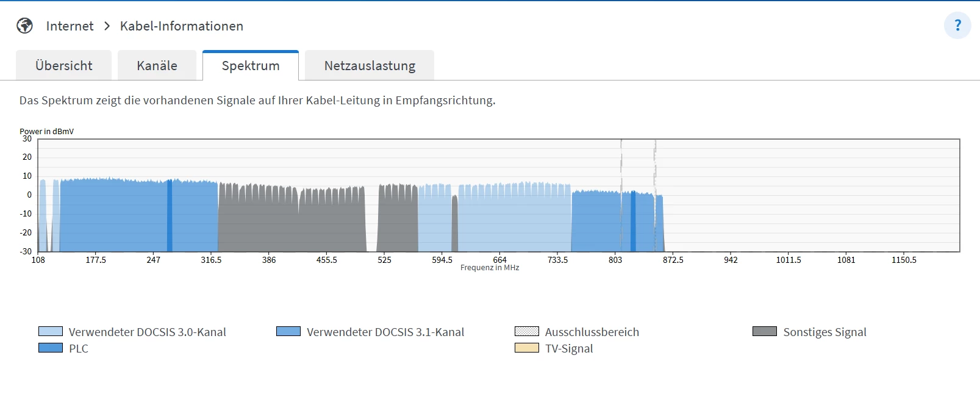This screenshot has width=980, height=394.
Task: Click the breadcrumb chevron arrow
Action: [x=107, y=26]
